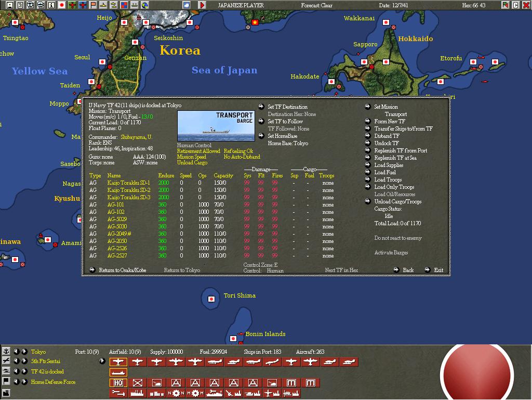Click the red and blue checkered square icon
This screenshot has height=400, width=532.
[x=124, y=5]
